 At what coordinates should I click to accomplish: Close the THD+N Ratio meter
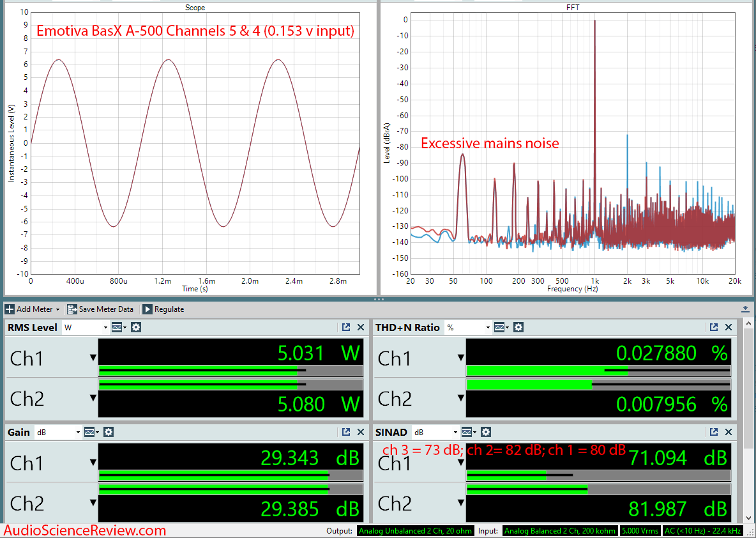point(729,327)
